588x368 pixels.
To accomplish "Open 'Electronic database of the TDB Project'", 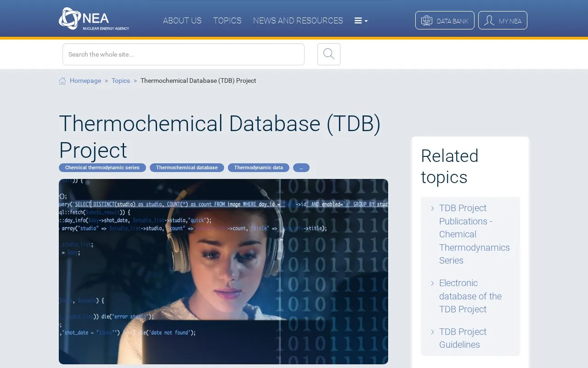I will point(470,296).
